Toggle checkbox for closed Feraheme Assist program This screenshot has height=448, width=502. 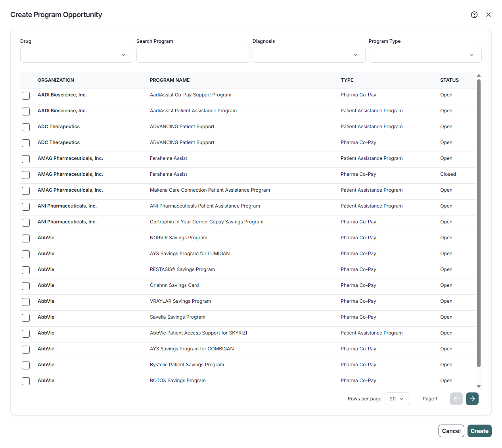(26, 175)
